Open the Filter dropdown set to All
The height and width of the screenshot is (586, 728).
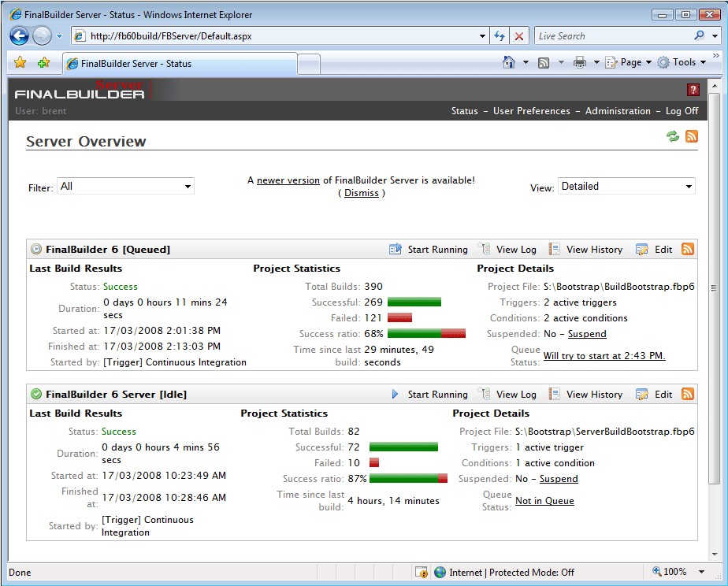125,187
